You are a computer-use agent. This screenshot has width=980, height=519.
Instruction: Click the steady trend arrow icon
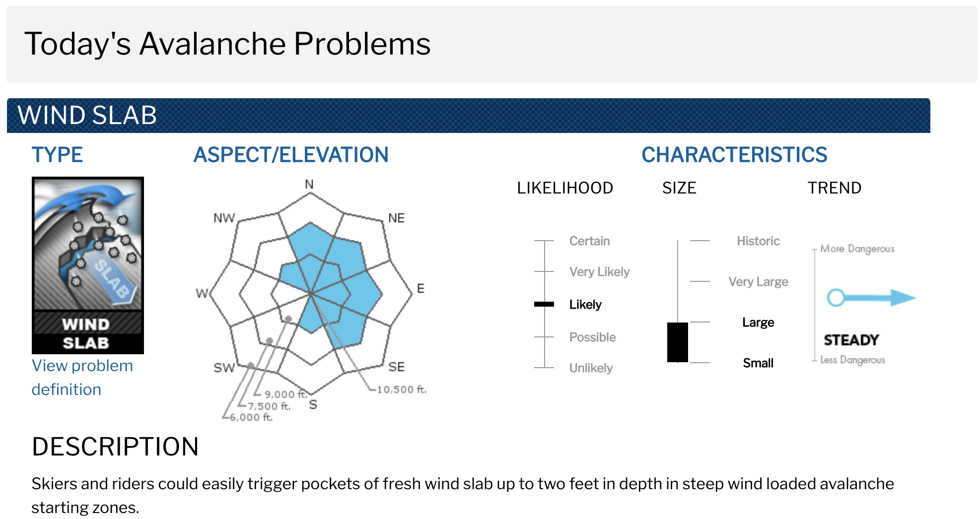point(871,298)
